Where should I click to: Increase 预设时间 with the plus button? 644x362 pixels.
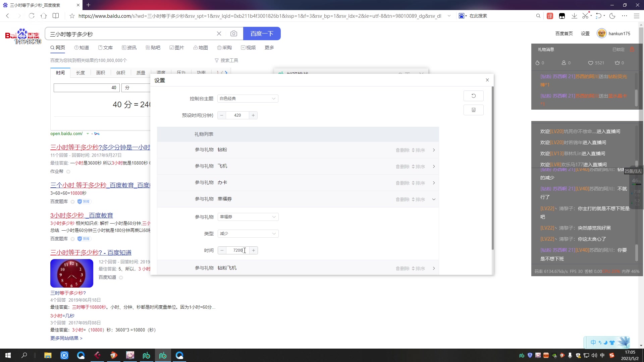253,115
